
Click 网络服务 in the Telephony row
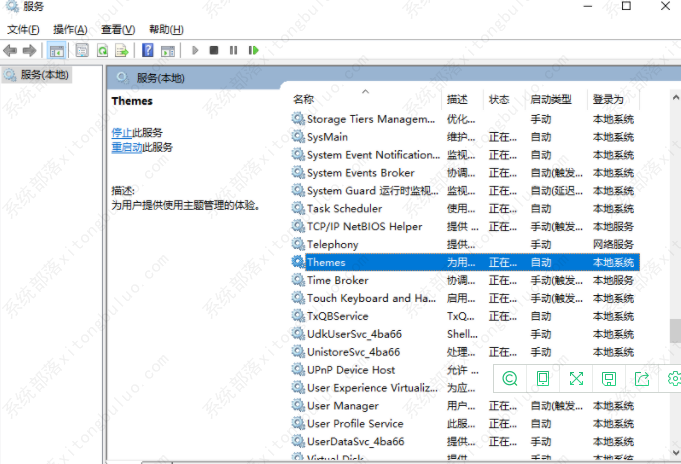[613, 244]
